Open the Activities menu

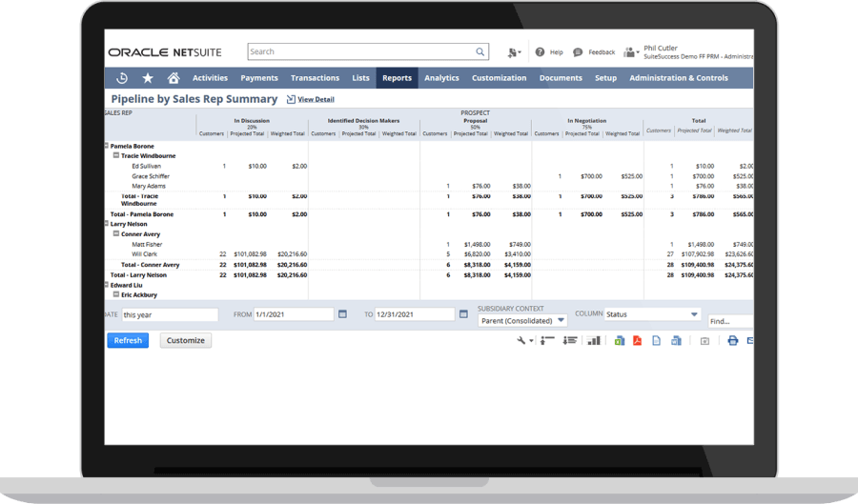[x=210, y=78]
